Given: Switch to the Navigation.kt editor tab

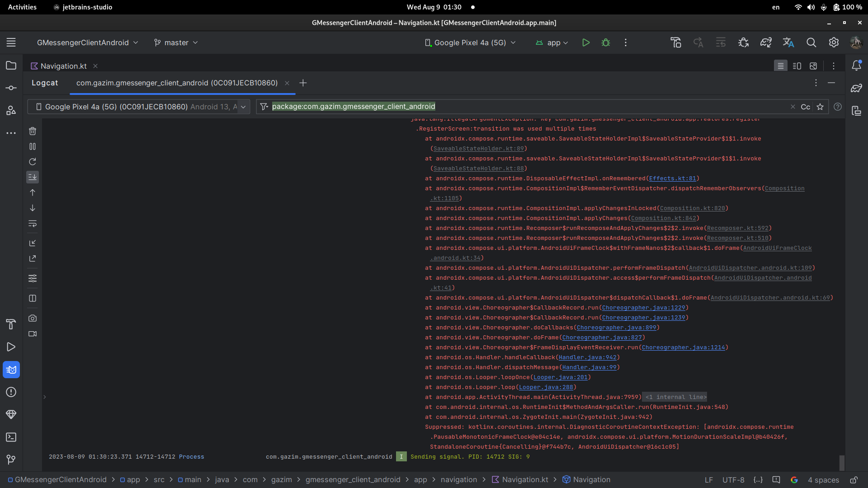Looking at the screenshot, I should point(63,66).
